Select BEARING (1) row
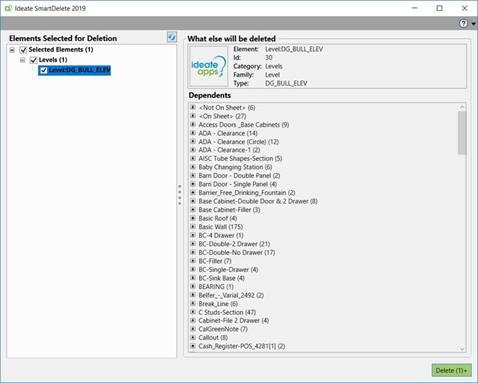 tap(216, 287)
